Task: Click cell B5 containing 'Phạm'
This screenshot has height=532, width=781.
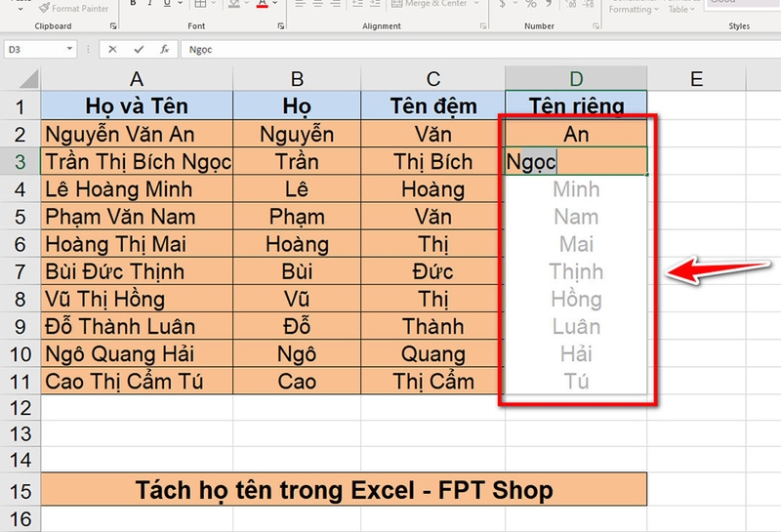Action: click(297, 216)
